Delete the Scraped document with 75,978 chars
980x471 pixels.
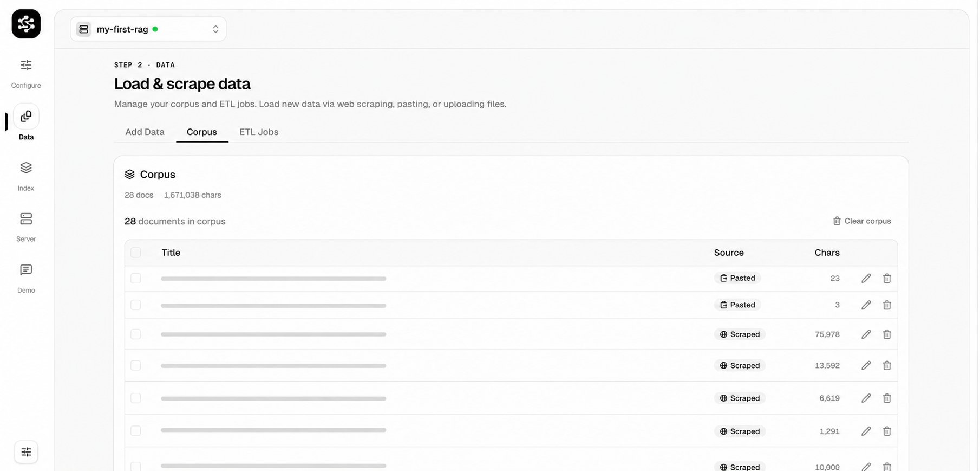coord(887,334)
